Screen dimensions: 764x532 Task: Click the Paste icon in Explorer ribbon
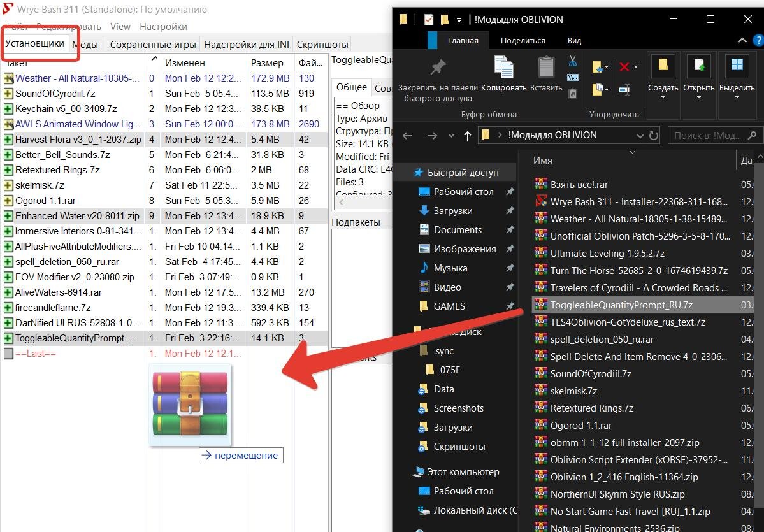[x=545, y=68]
